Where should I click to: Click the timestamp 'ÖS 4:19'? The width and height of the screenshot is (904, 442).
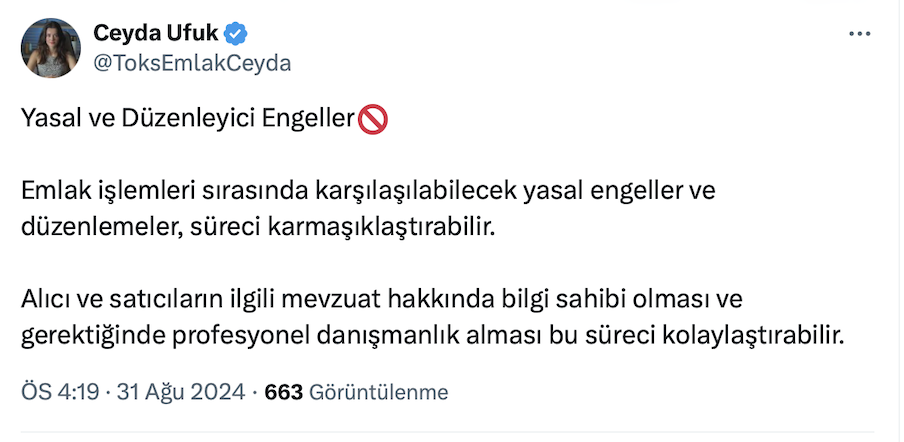click(x=59, y=392)
